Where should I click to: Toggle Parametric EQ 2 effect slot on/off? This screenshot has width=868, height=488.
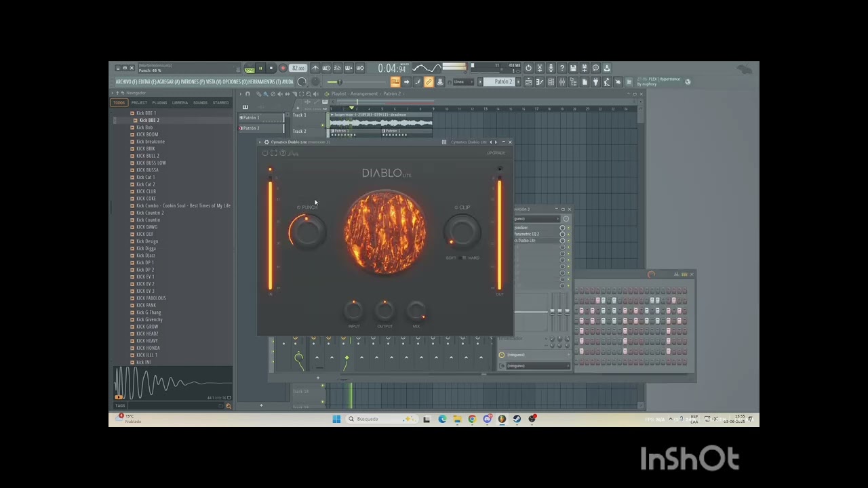click(x=562, y=234)
